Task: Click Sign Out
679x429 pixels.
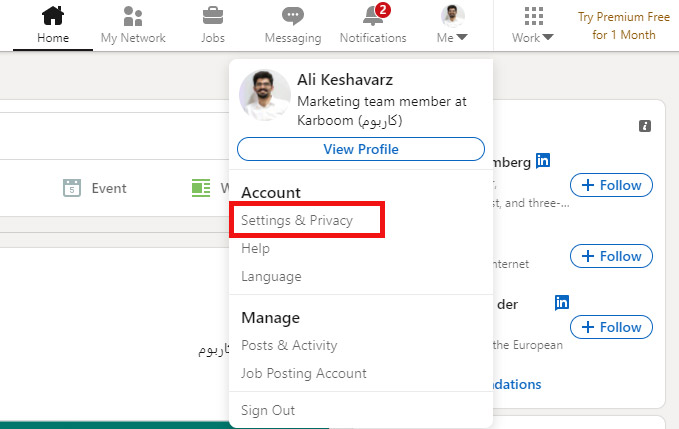Action: [x=268, y=410]
